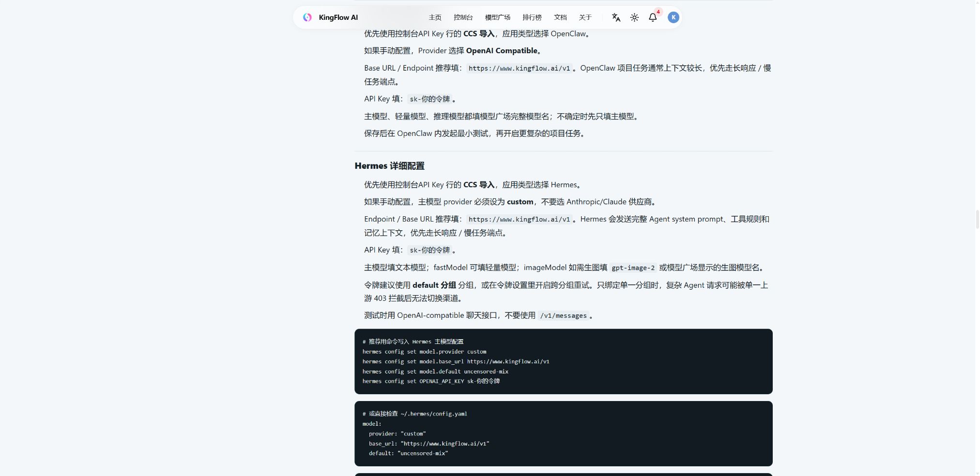Image resolution: width=980 pixels, height=476 pixels.
Task: Click the KingFlow AI logo icon
Action: (x=307, y=17)
